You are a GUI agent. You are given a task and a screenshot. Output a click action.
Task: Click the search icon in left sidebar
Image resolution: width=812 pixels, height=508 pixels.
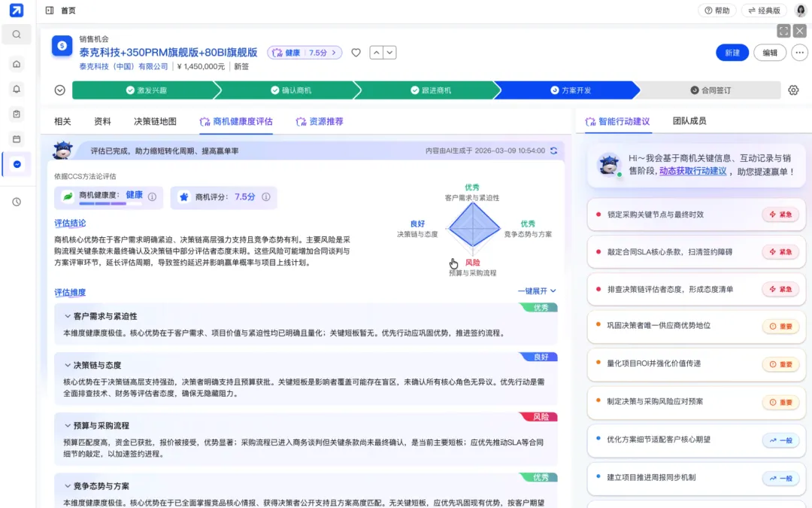(17, 35)
